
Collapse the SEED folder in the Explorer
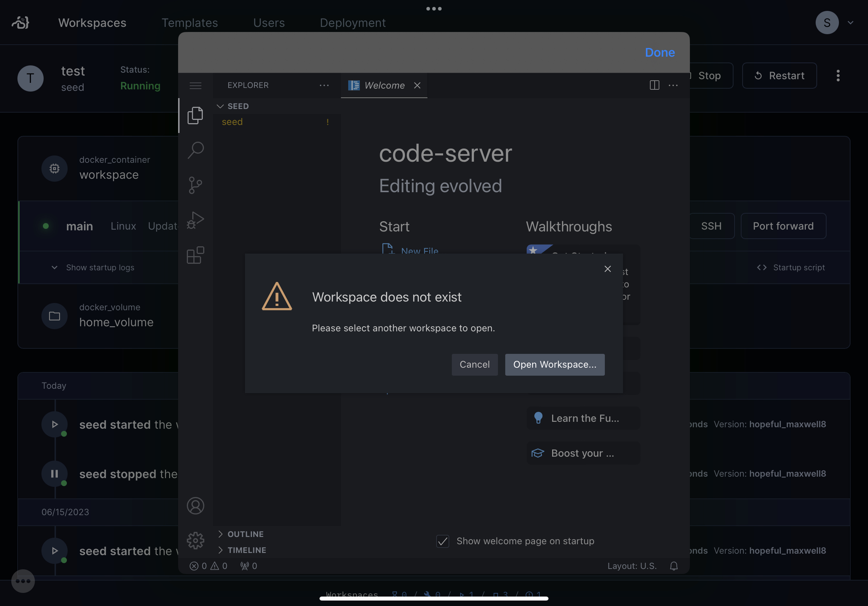point(220,106)
